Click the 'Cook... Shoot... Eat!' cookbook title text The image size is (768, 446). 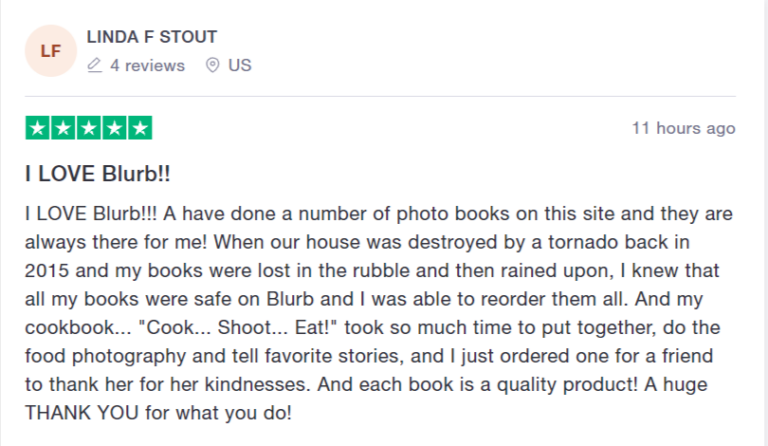[x=238, y=328]
